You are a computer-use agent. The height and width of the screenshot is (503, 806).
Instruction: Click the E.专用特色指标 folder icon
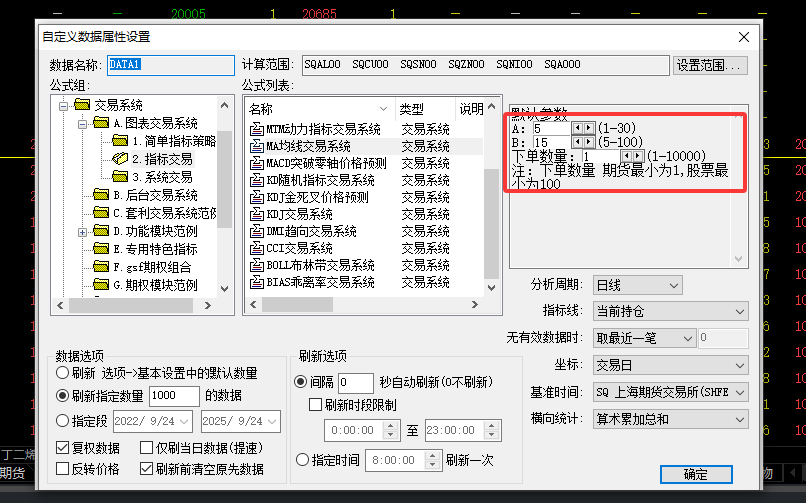tap(101, 249)
